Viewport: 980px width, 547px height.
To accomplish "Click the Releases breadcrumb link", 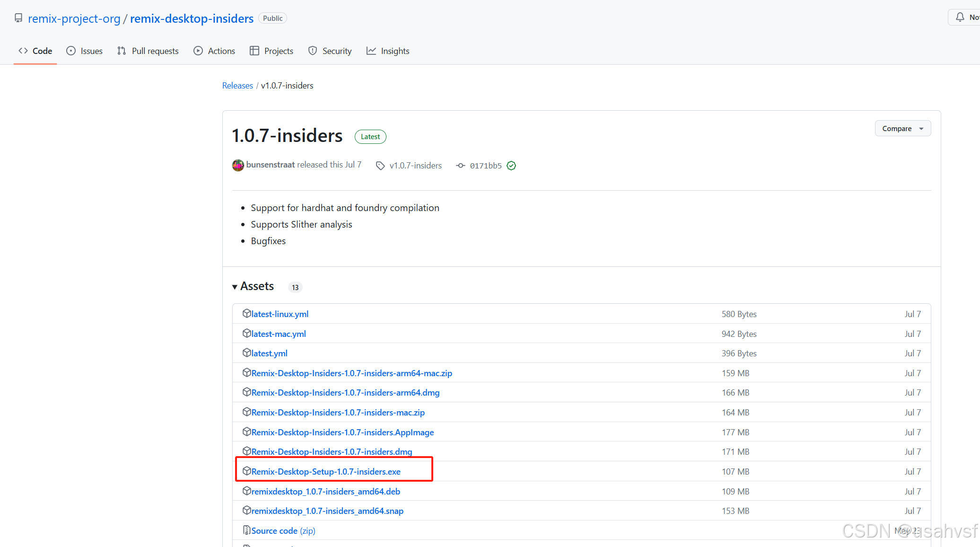I will [237, 86].
